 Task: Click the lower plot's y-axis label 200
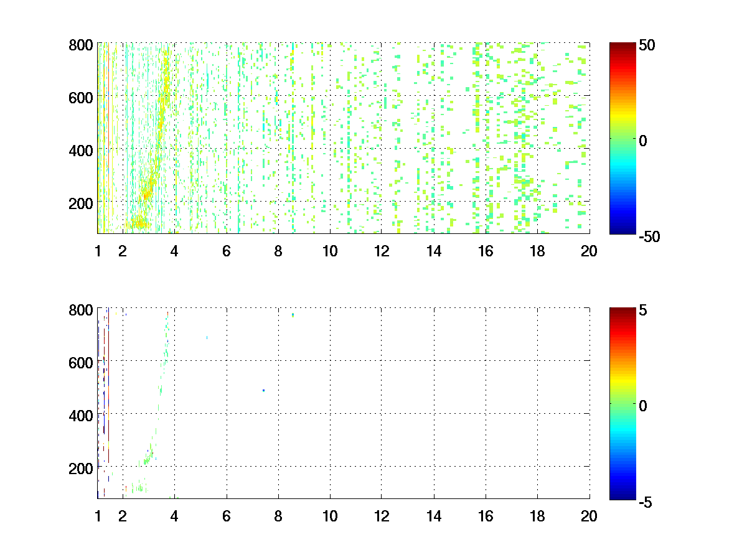tap(81, 467)
